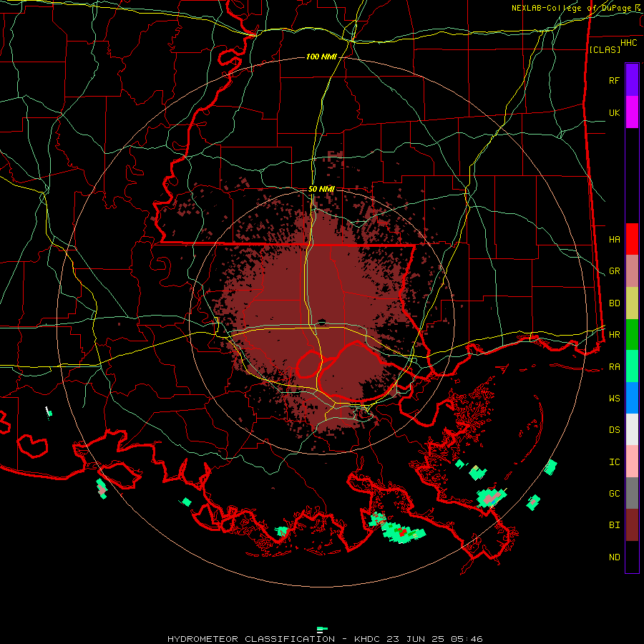The height and width of the screenshot is (644, 644).
Task: Click the 'NEXLAB-College of DuPage' credit text
Action: click(x=572, y=8)
